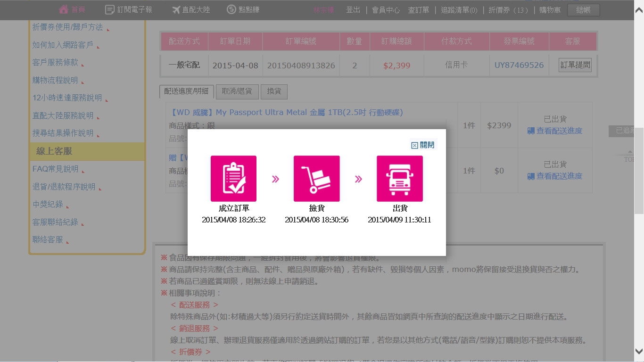The height and width of the screenshot is (362, 644).
Task: Open 聯絡客服 sidebar link
Action: click(48, 240)
